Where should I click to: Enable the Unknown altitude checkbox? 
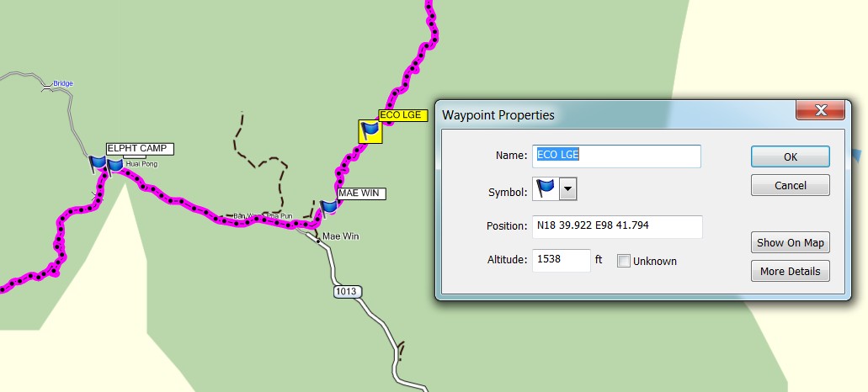[x=624, y=262]
